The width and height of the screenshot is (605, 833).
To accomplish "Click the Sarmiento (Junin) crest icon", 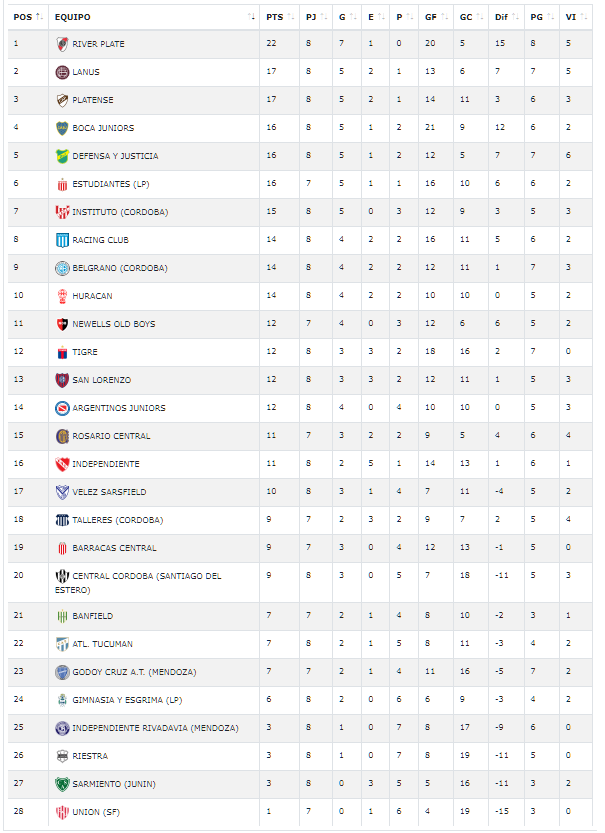I will pos(62,784).
